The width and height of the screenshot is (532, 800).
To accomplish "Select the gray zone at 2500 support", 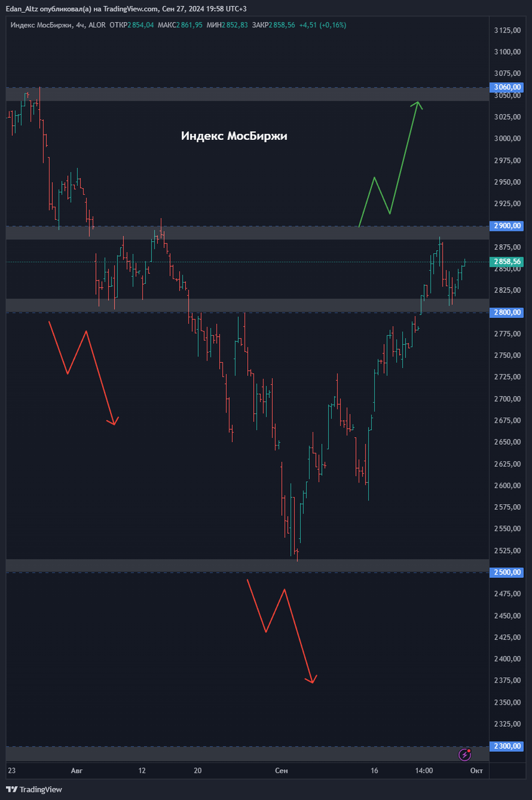I will click(247, 565).
